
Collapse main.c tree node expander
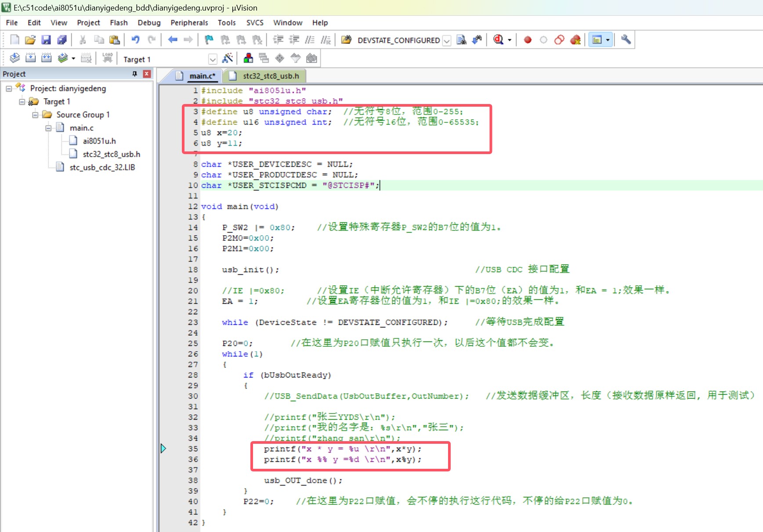click(x=48, y=128)
